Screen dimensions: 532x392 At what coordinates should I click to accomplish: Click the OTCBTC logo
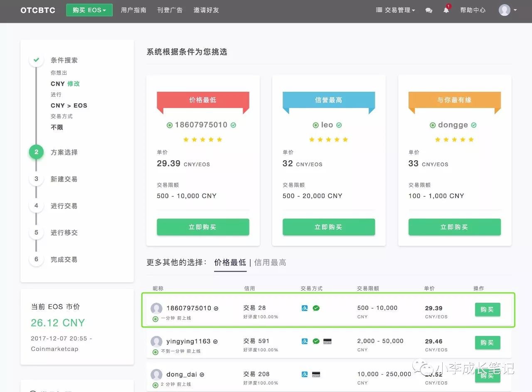tap(37, 10)
